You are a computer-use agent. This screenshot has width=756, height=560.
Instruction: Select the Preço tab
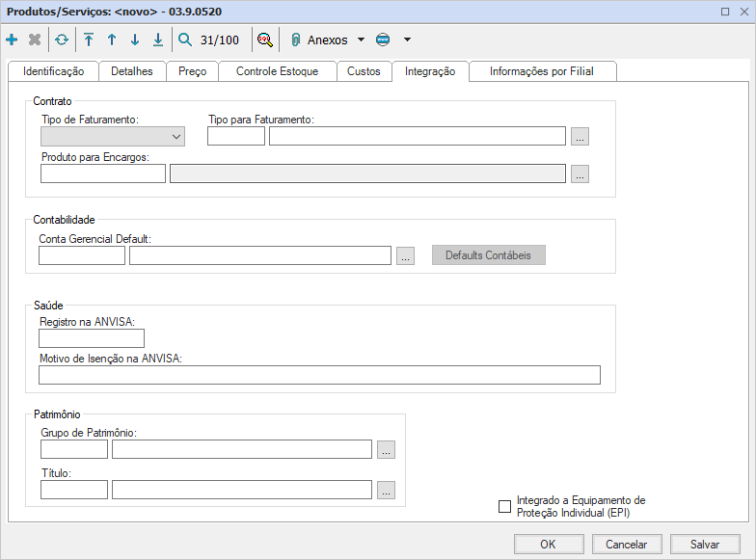tap(192, 71)
